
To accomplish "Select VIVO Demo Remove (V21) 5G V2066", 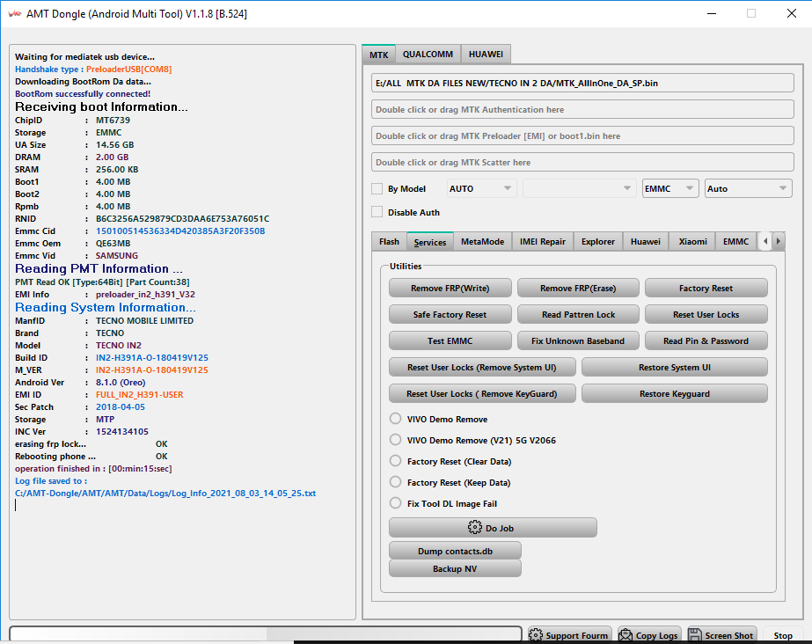I will point(395,440).
